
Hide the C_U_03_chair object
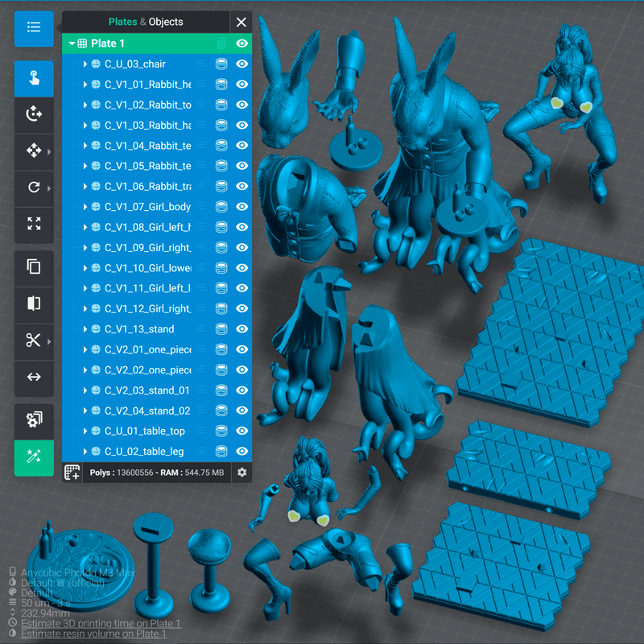(242, 64)
